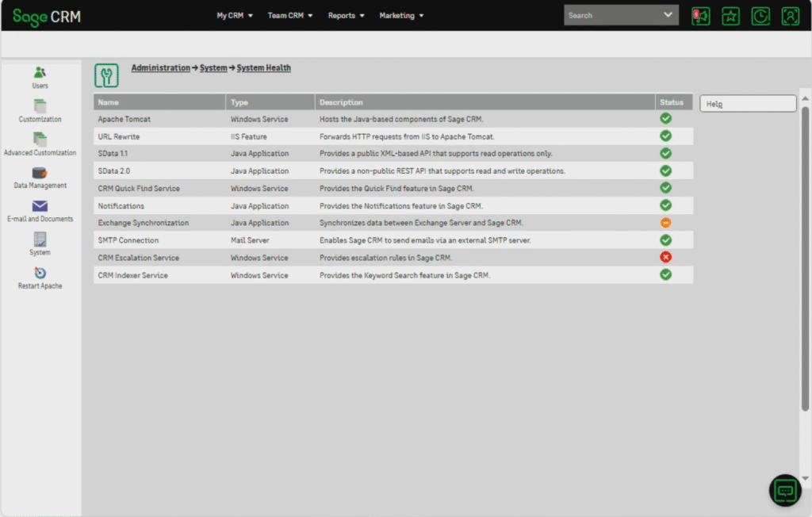
Task: Expand the Reports menu
Action: (346, 16)
